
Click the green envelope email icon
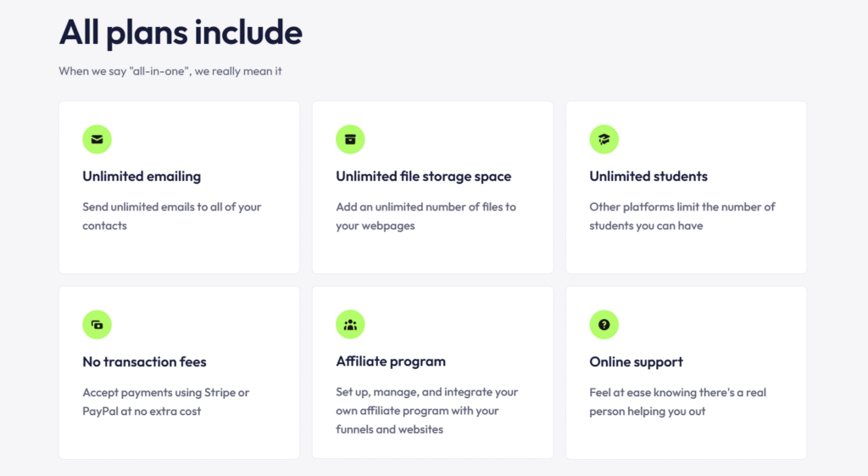point(97,139)
